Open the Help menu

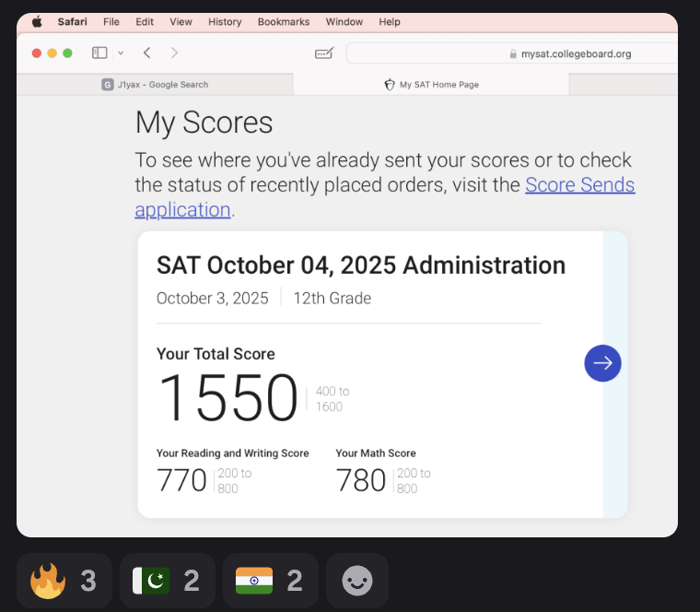click(390, 21)
